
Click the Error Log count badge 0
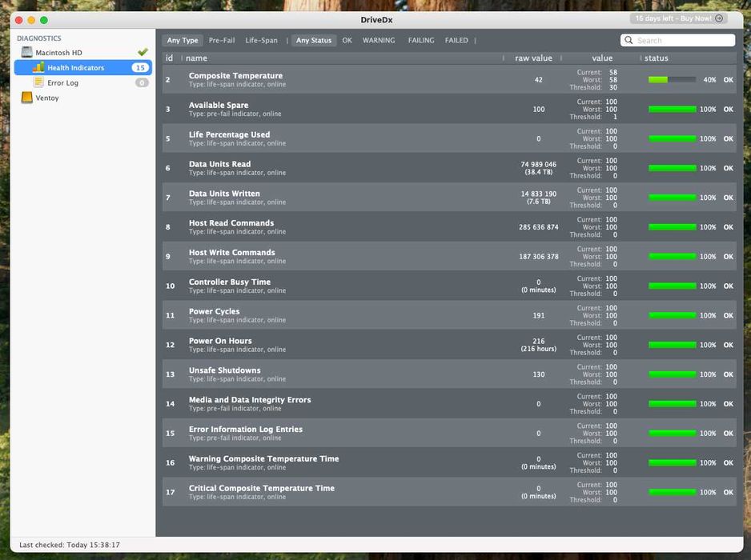[142, 83]
